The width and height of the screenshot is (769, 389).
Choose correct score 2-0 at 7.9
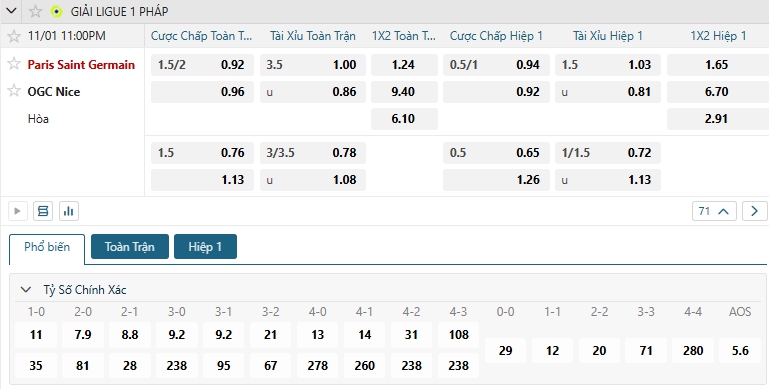coord(83,335)
